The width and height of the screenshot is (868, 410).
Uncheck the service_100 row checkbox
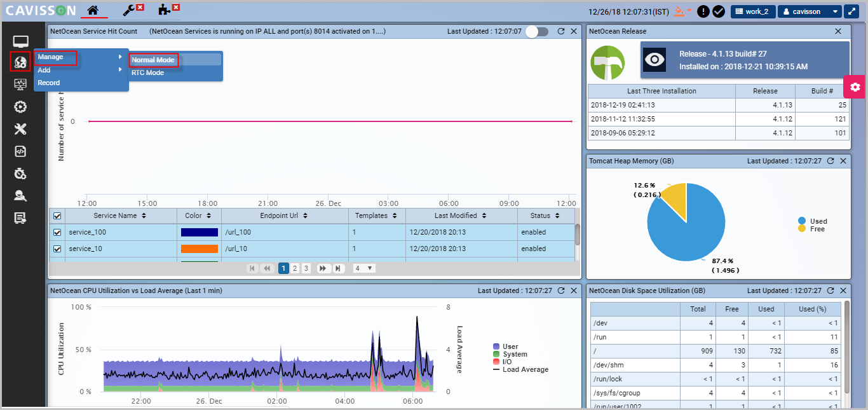57,233
